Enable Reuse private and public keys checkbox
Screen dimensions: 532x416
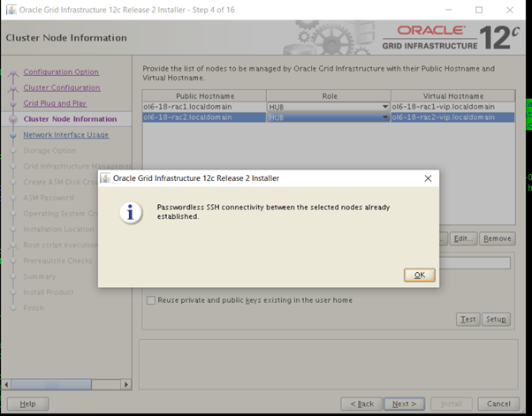151,300
